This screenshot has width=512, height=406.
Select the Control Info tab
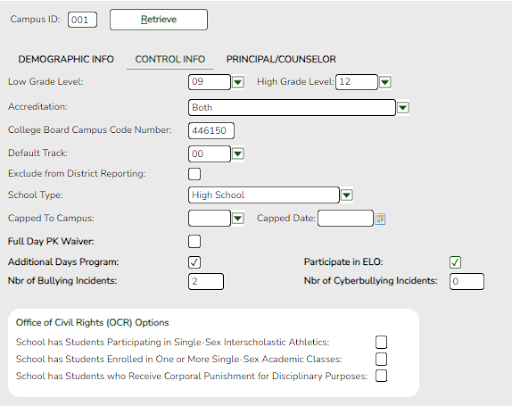tap(170, 59)
